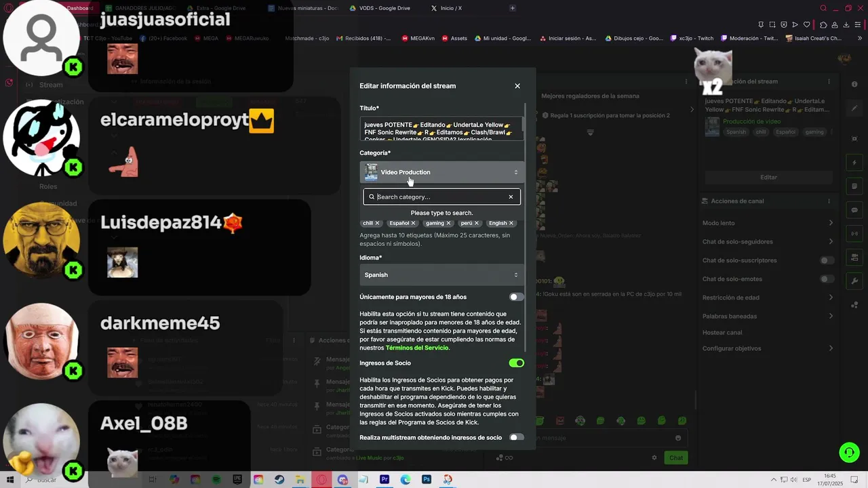Open Moderación - Twitch bookmark
868x488 pixels.
pos(749,39)
